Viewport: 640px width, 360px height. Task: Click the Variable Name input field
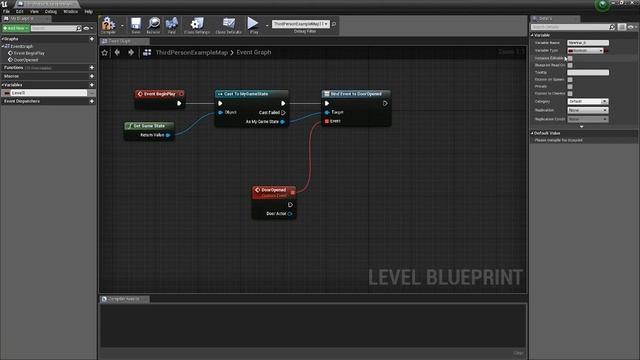(x=588, y=43)
